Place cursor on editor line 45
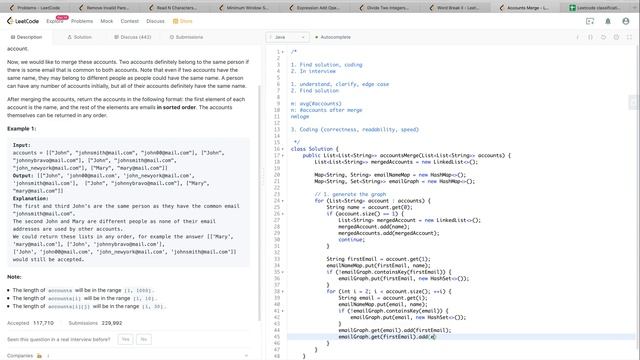 point(461,337)
